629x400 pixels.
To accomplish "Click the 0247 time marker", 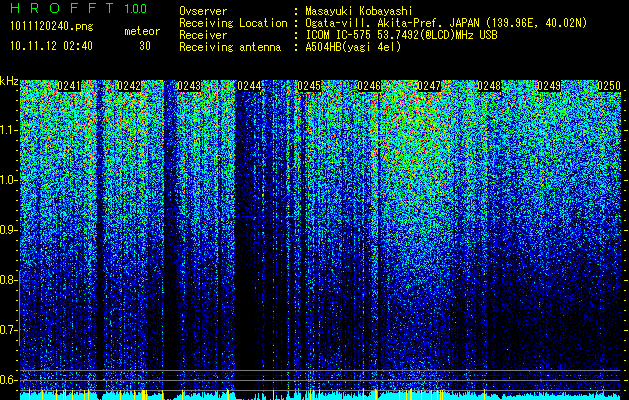I will click(x=429, y=86).
